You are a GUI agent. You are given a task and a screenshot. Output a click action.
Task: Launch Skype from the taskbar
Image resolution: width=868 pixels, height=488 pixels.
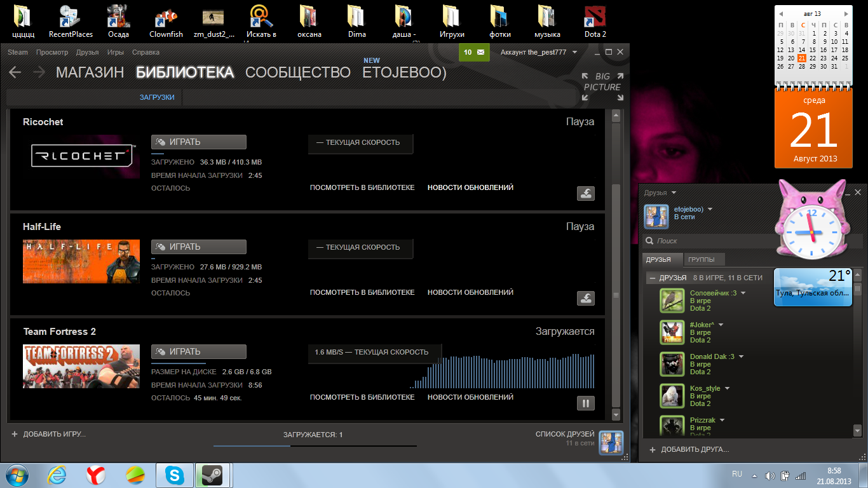173,475
